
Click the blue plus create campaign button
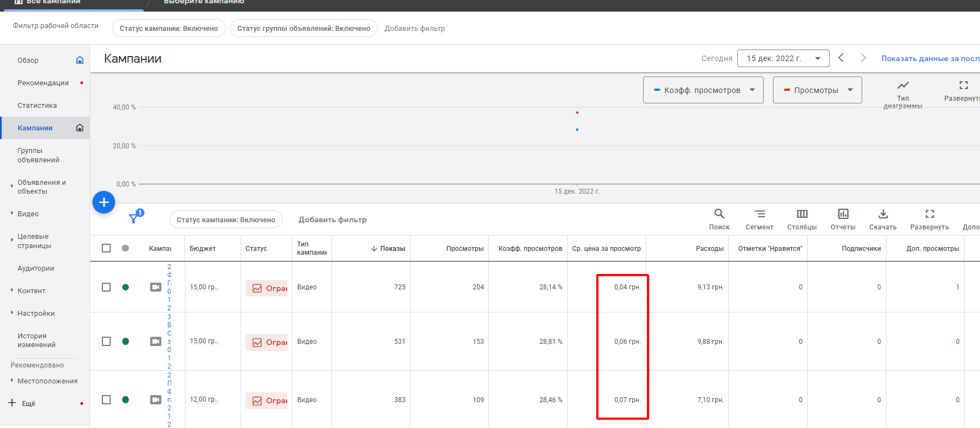click(x=104, y=202)
